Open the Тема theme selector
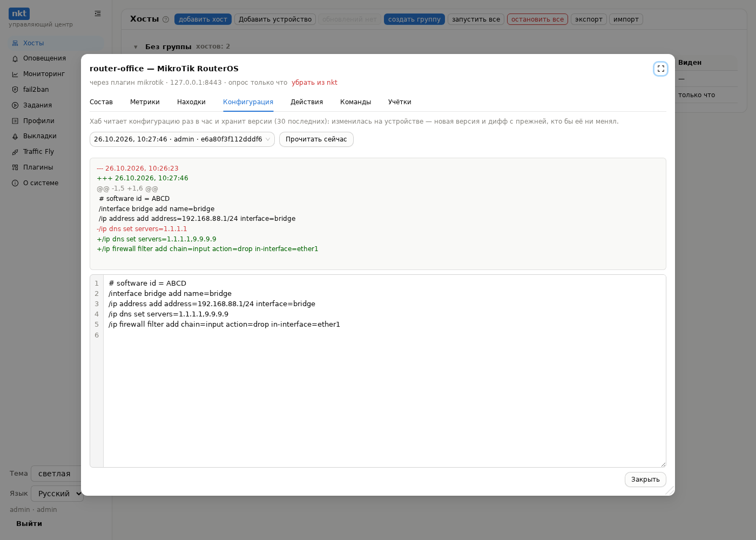This screenshot has width=756, height=540. click(x=56, y=474)
